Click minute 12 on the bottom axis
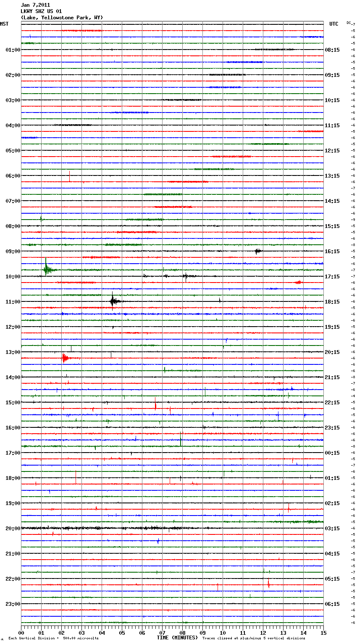 263,633
